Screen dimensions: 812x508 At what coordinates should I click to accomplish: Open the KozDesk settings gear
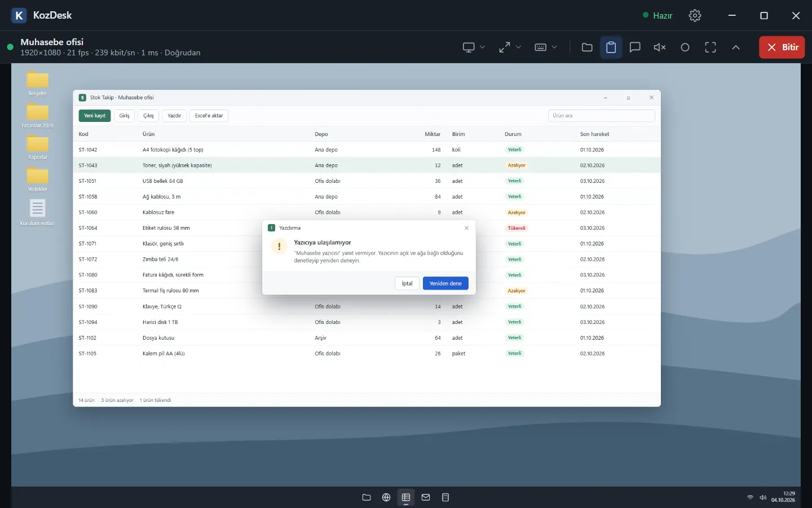tap(695, 15)
